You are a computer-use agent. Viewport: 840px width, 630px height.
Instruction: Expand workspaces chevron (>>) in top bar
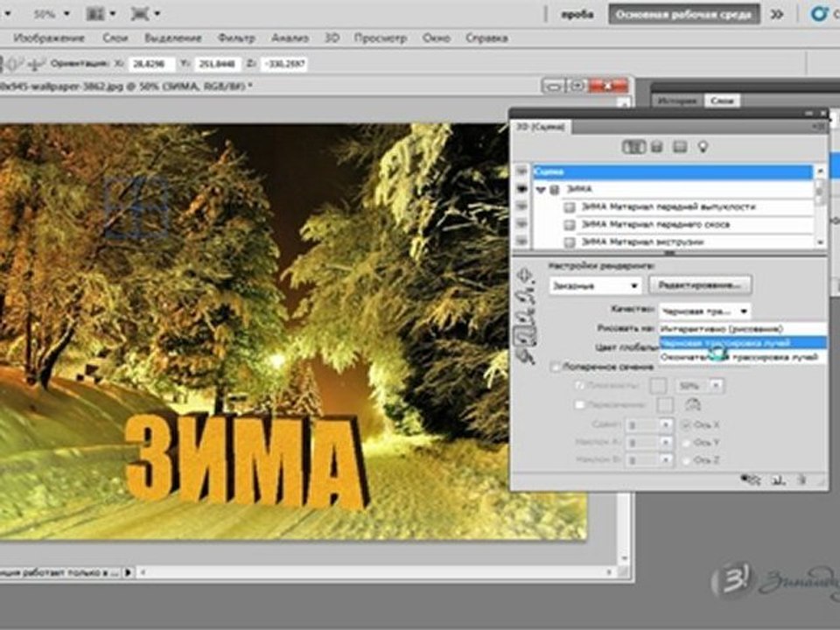point(777,15)
